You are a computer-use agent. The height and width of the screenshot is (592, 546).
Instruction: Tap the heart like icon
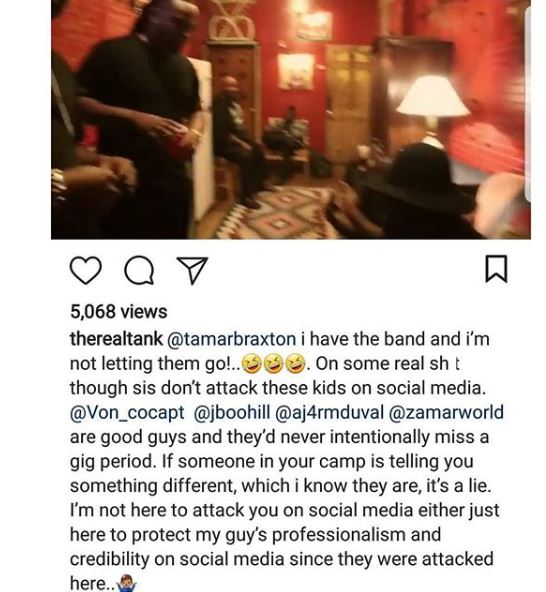coord(86,270)
